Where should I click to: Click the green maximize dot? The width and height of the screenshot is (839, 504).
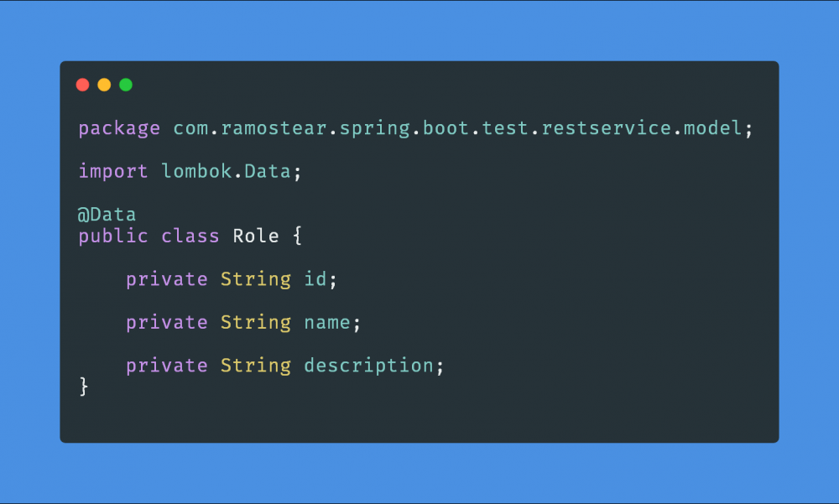[126, 85]
